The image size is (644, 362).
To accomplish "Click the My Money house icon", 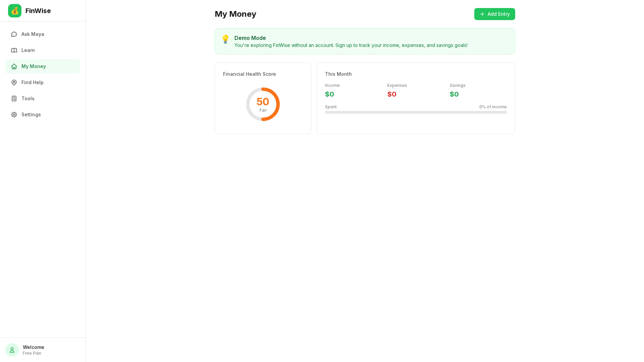I will [x=14, y=66].
